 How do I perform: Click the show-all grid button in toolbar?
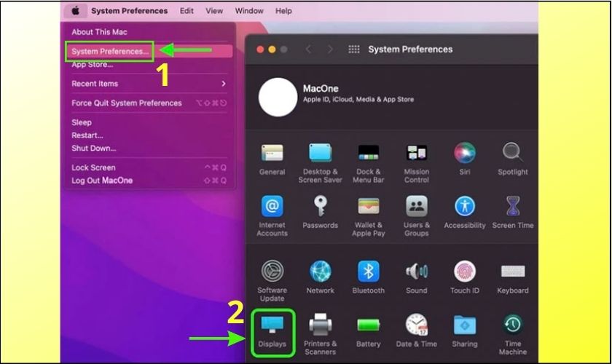(x=354, y=50)
